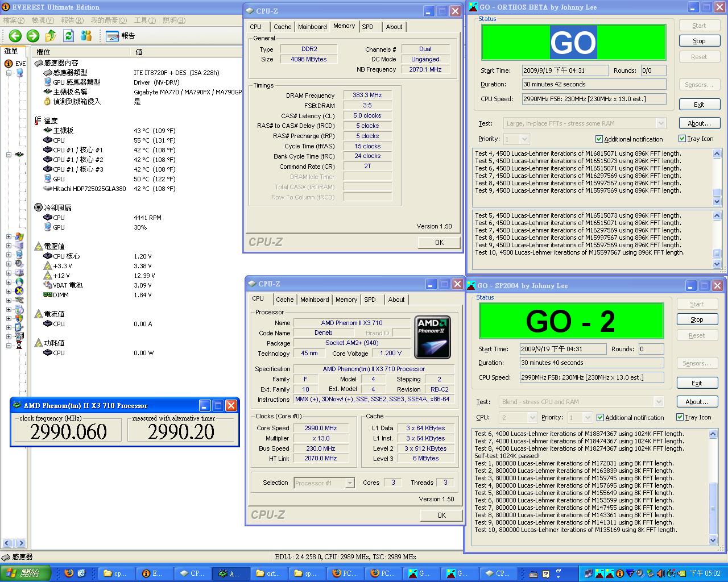728x582 pixels.
Task: Click OK in the bottom CPU-Z CPU window
Action: point(441,515)
